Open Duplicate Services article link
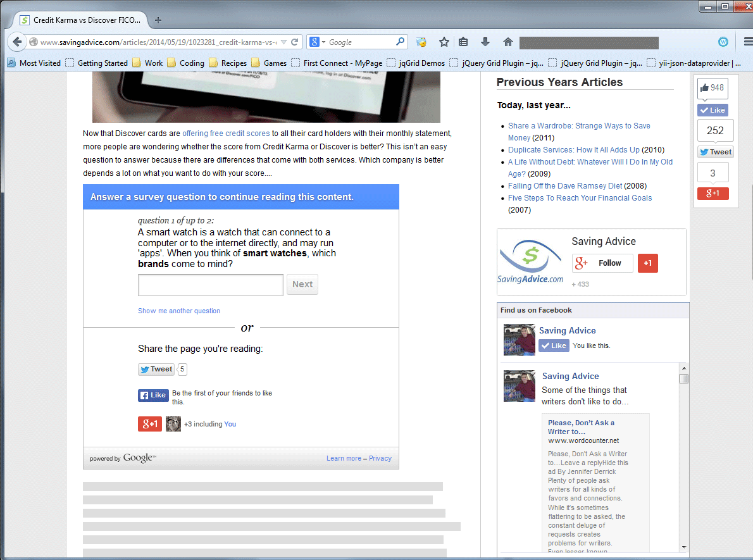This screenshot has width=753, height=560. tap(573, 150)
